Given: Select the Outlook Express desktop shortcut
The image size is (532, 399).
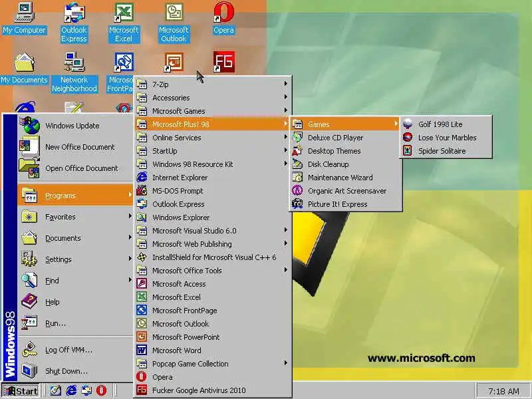Looking at the screenshot, I should [x=74, y=23].
